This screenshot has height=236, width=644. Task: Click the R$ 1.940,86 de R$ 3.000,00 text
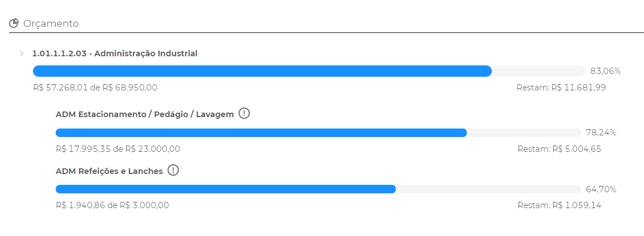[x=112, y=205]
